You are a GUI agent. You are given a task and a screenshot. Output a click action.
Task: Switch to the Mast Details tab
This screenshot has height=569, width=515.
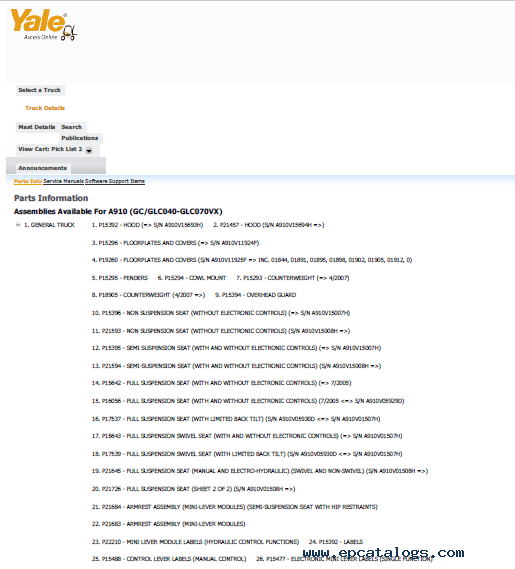point(37,127)
